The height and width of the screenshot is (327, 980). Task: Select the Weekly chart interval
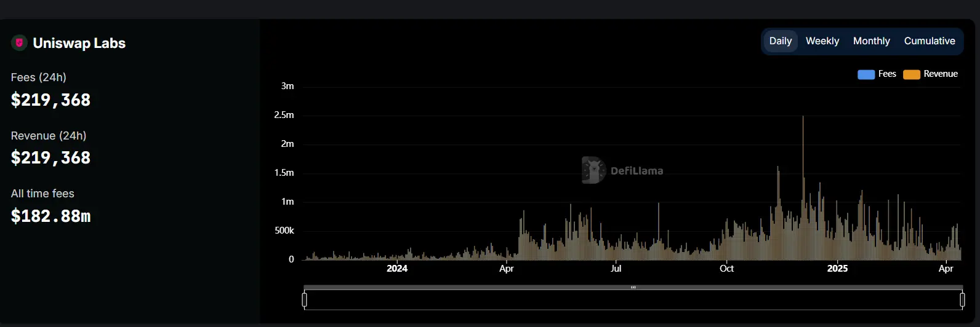coord(822,41)
